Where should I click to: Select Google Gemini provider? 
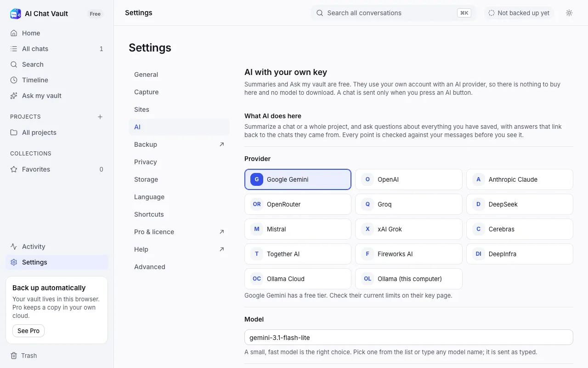tap(298, 179)
